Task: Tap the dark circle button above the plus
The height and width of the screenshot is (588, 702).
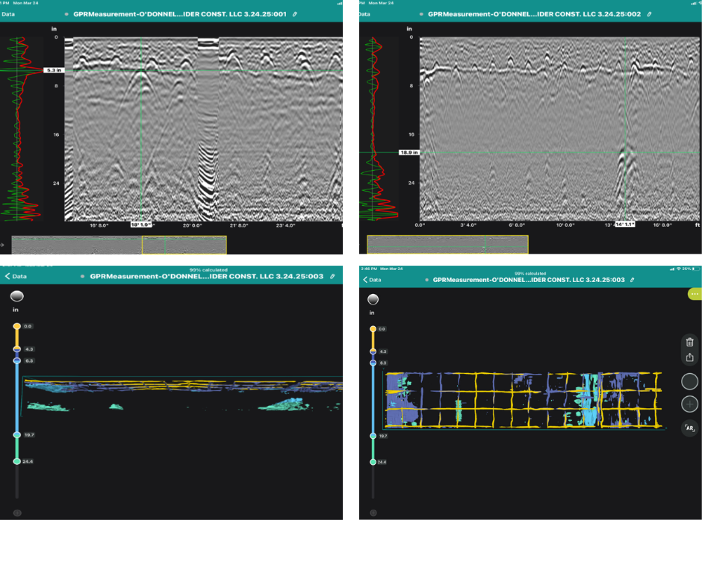Action: click(x=689, y=381)
